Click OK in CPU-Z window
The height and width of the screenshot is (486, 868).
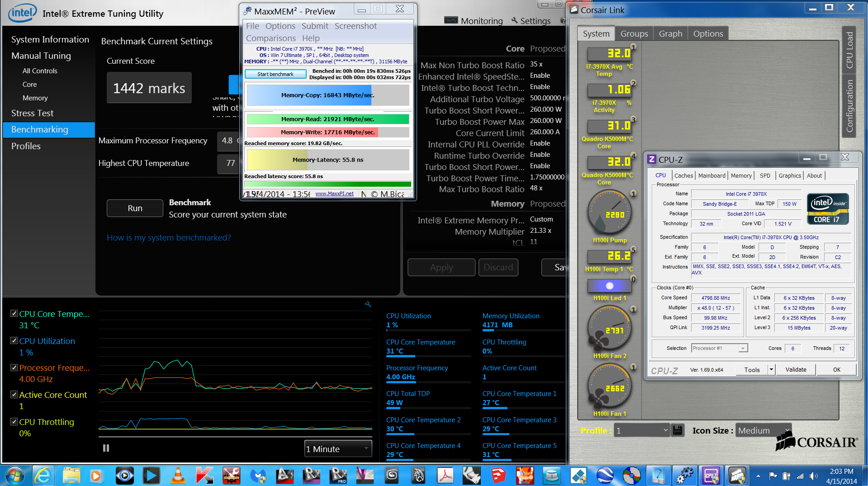tap(836, 369)
